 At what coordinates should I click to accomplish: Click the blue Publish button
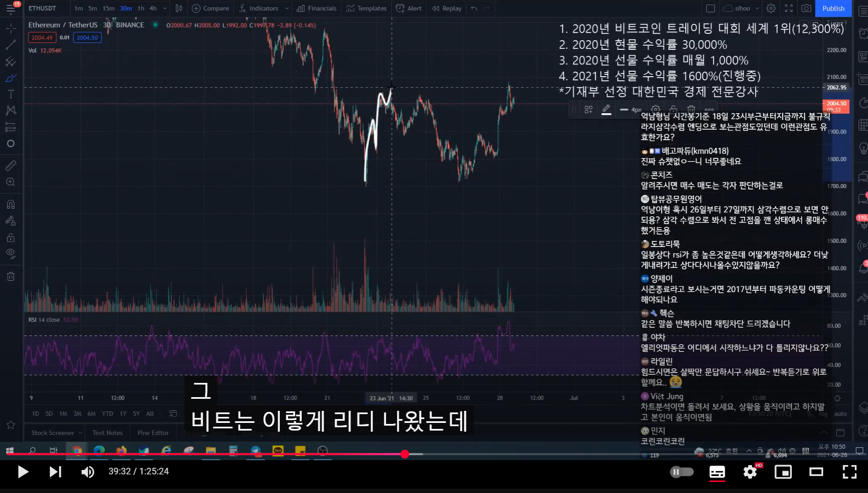[833, 8]
